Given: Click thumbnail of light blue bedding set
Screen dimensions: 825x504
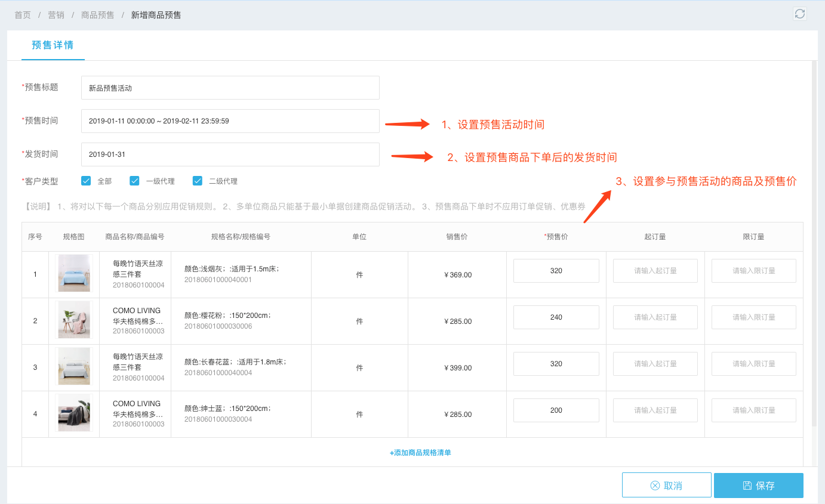Looking at the screenshot, I should click(x=74, y=274).
